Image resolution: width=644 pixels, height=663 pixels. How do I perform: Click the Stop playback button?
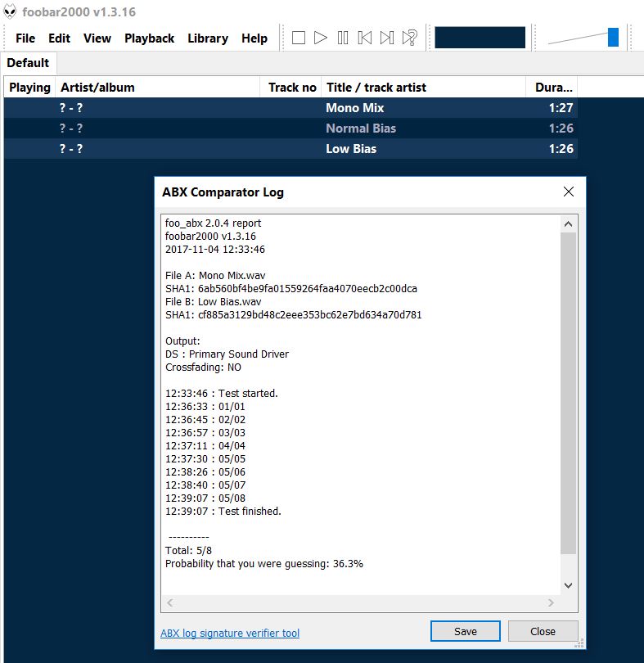coord(299,38)
